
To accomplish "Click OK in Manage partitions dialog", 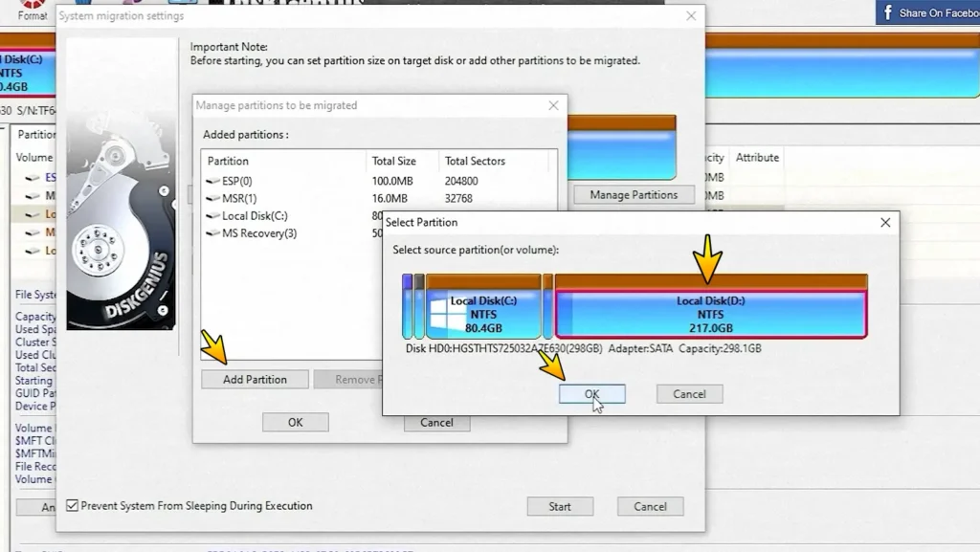I will pos(295,423).
